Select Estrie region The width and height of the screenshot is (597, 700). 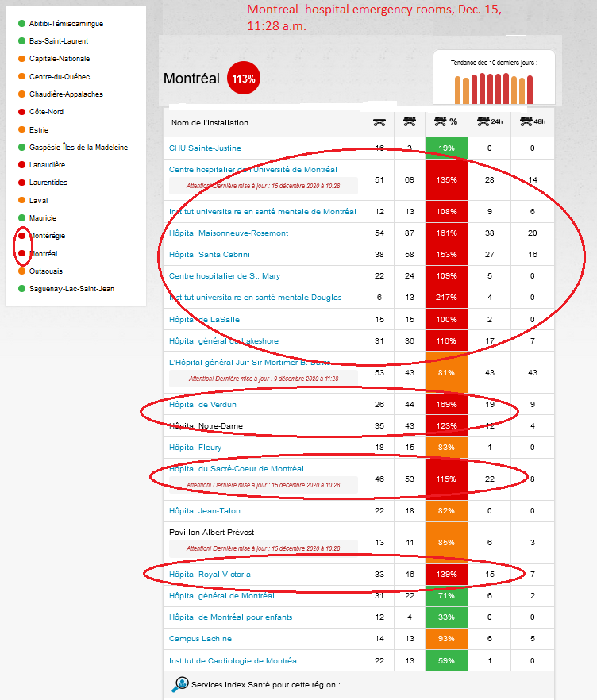[39, 130]
